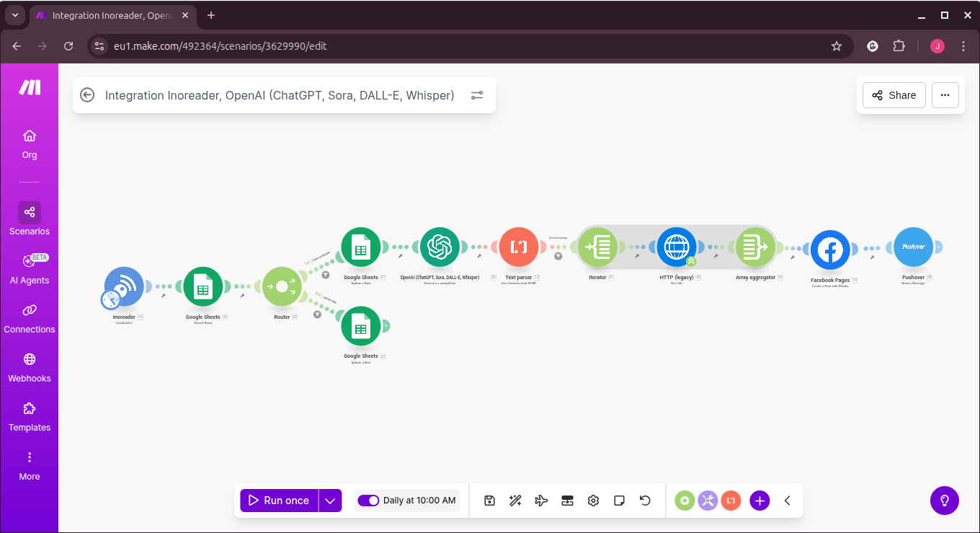This screenshot has width=980, height=533.
Task: Click the notes icon in the toolbar
Action: point(619,500)
